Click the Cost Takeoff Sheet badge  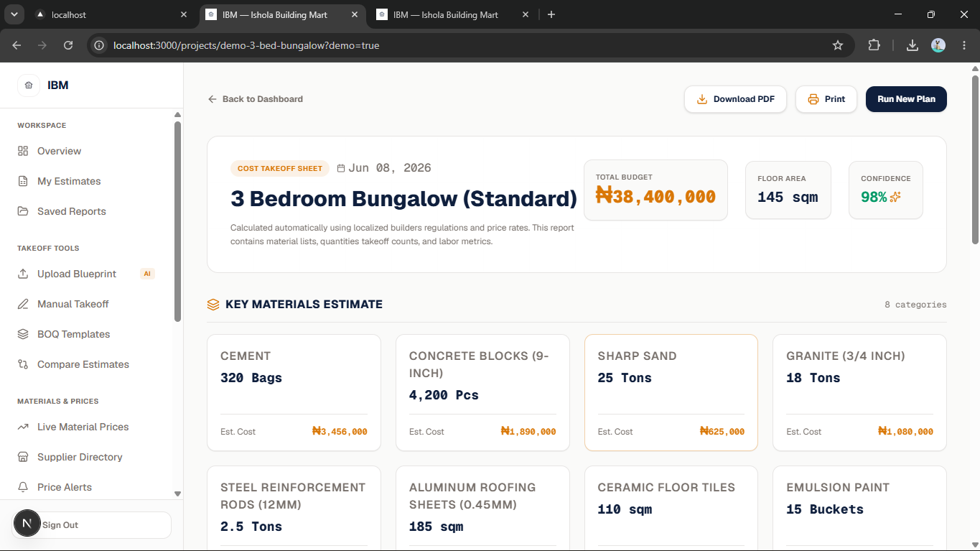point(280,168)
